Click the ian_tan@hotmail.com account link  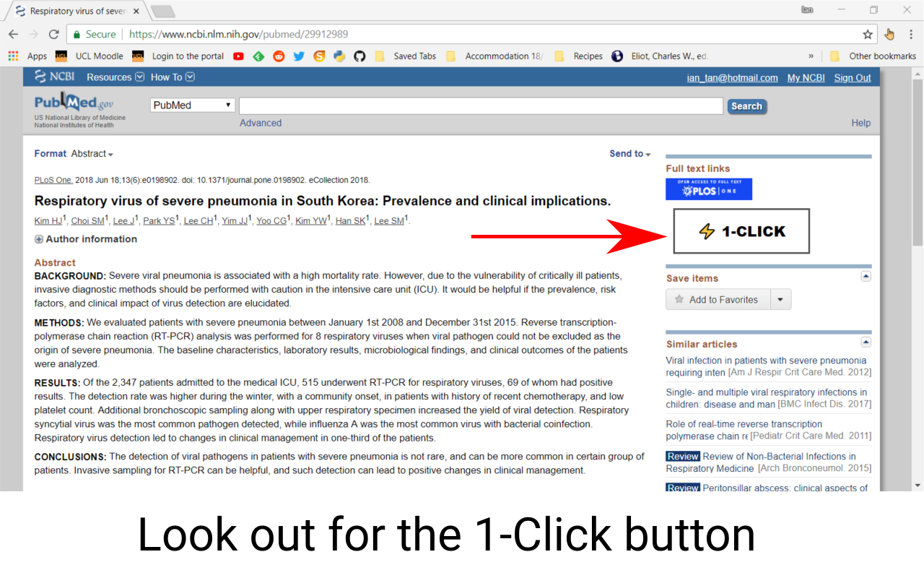coord(733,78)
